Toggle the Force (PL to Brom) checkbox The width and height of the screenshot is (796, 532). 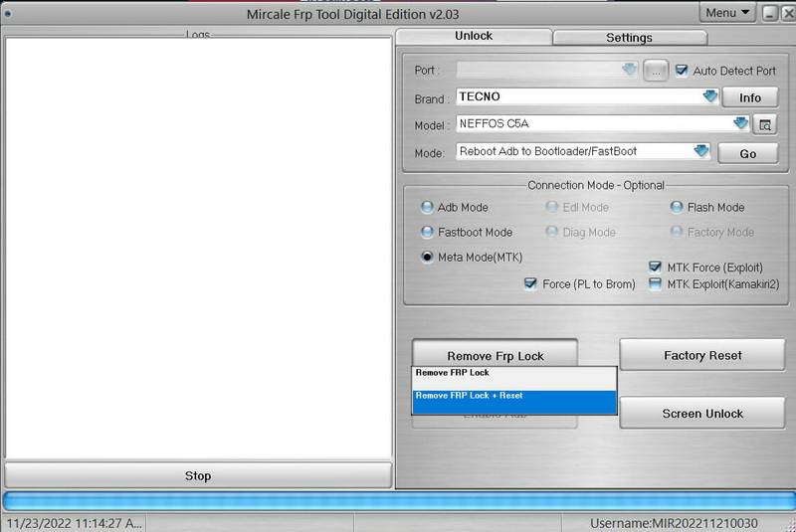pos(530,283)
